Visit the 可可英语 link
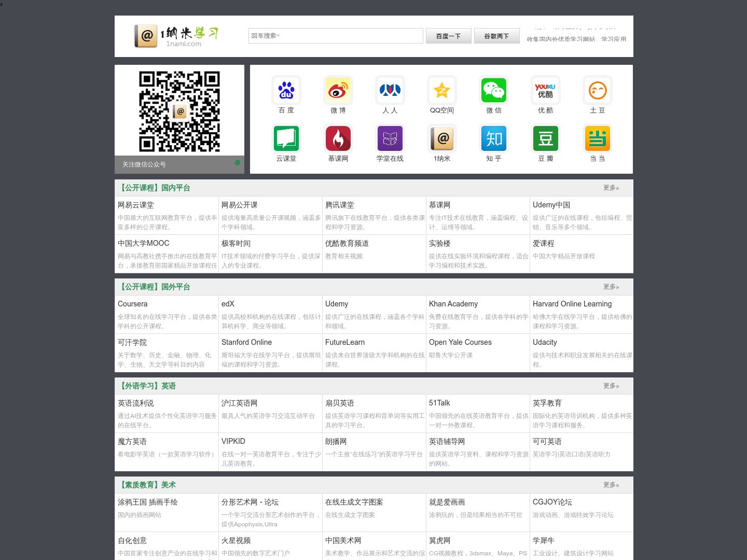This screenshot has width=747, height=560. pos(547,441)
